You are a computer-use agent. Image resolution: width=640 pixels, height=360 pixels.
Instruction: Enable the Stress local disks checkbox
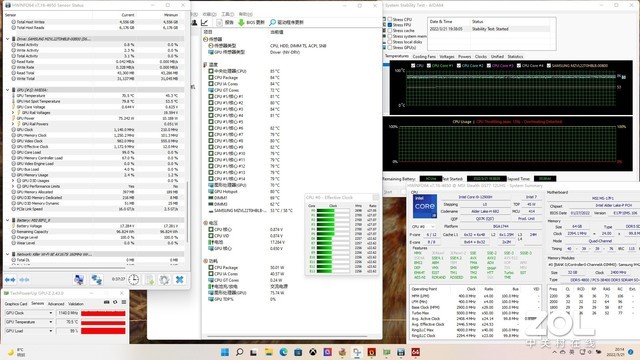390,42
